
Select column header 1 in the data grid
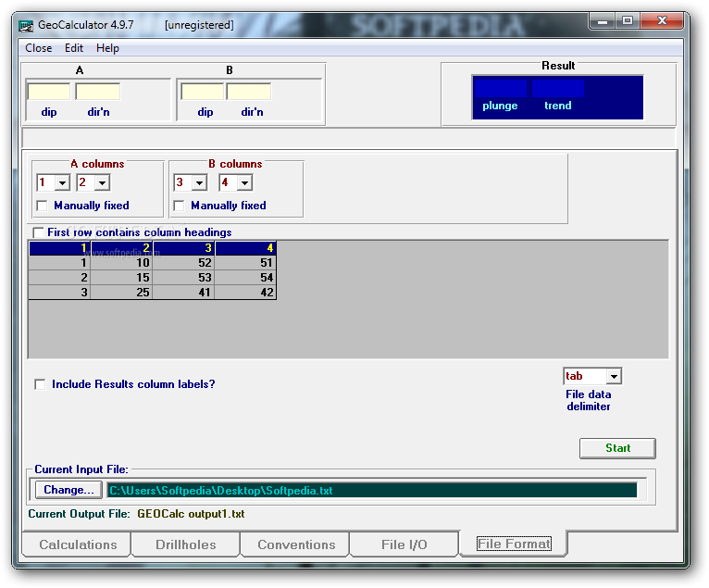pyautogui.click(x=59, y=248)
